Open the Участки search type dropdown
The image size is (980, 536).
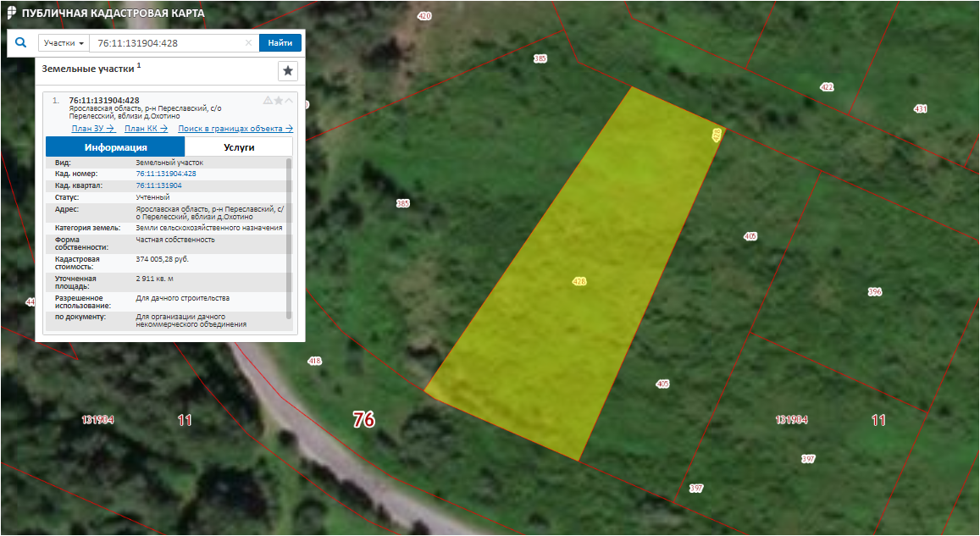[x=64, y=43]
